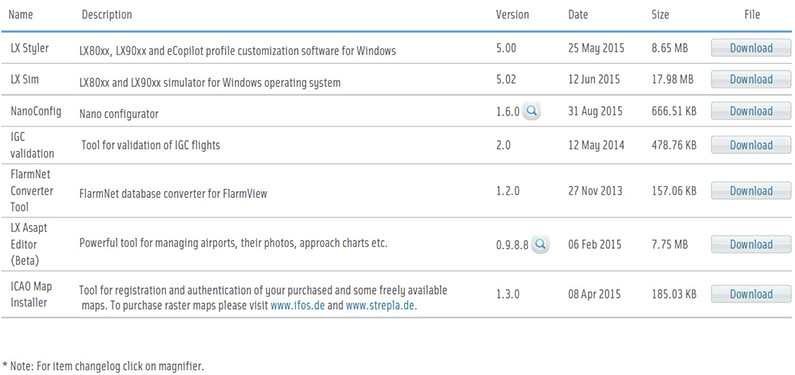Select the NanoConfig name cell
Screen dimensions: 795x375
pyautogui.click(x=35, y=111)
